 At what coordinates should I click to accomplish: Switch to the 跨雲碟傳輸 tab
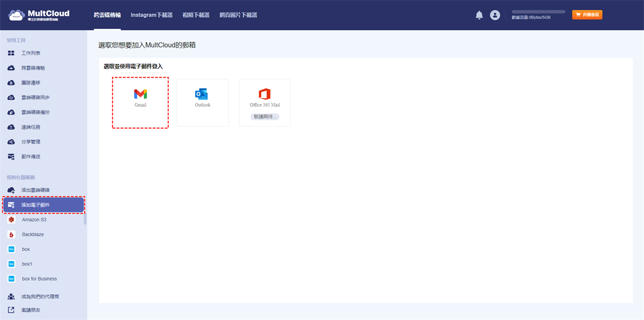[x=107, y=15]
